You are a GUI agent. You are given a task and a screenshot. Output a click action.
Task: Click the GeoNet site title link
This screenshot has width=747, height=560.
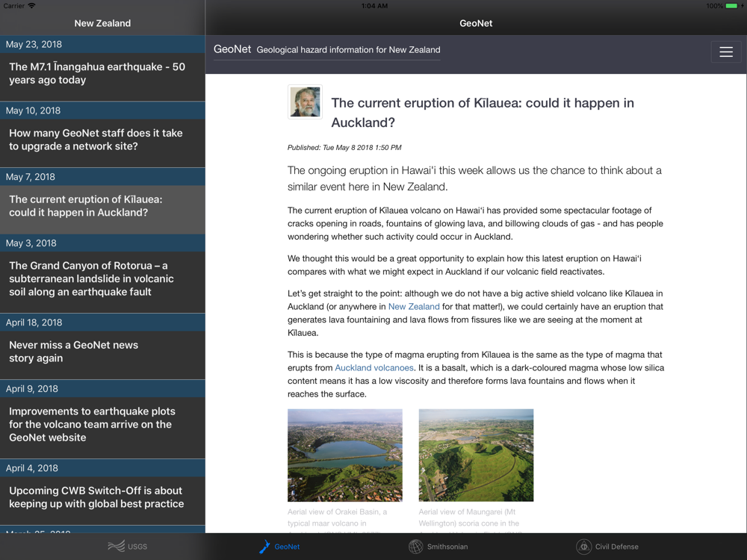(232, 49)
